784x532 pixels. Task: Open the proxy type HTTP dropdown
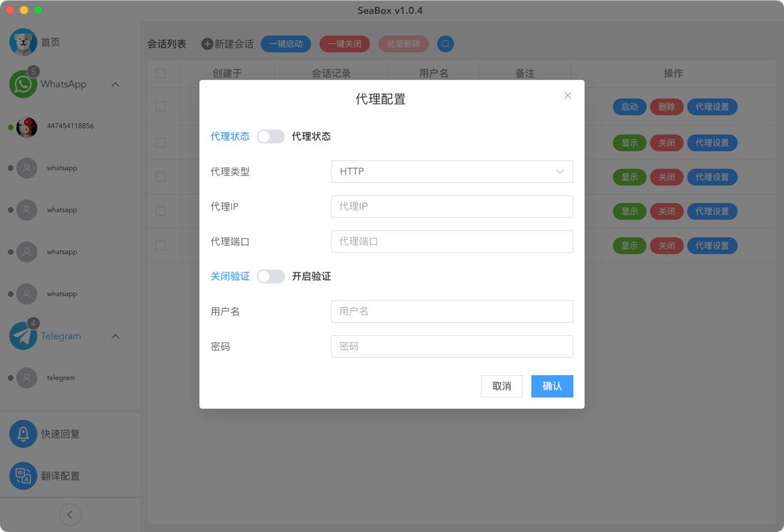pos(452,171)
